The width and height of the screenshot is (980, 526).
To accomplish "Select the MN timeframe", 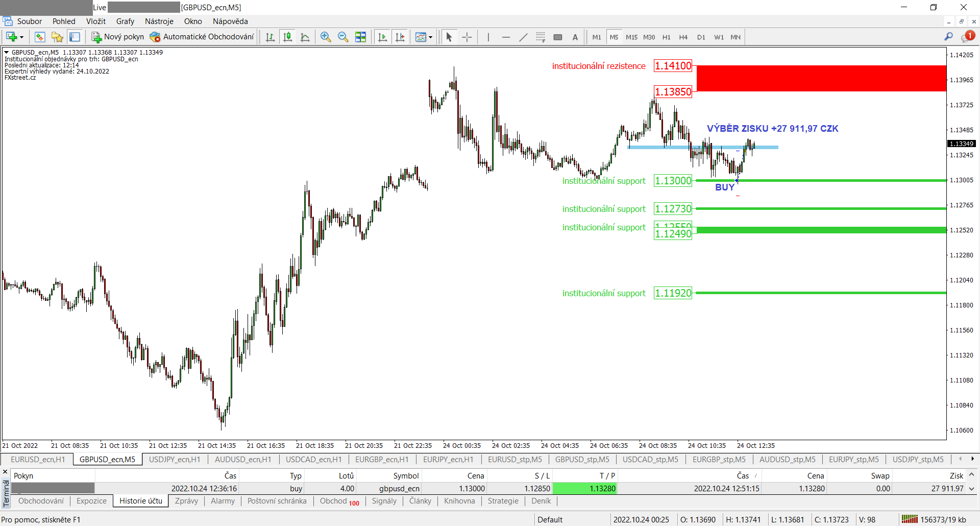I will pyautogui.click(x=735, y=37).
